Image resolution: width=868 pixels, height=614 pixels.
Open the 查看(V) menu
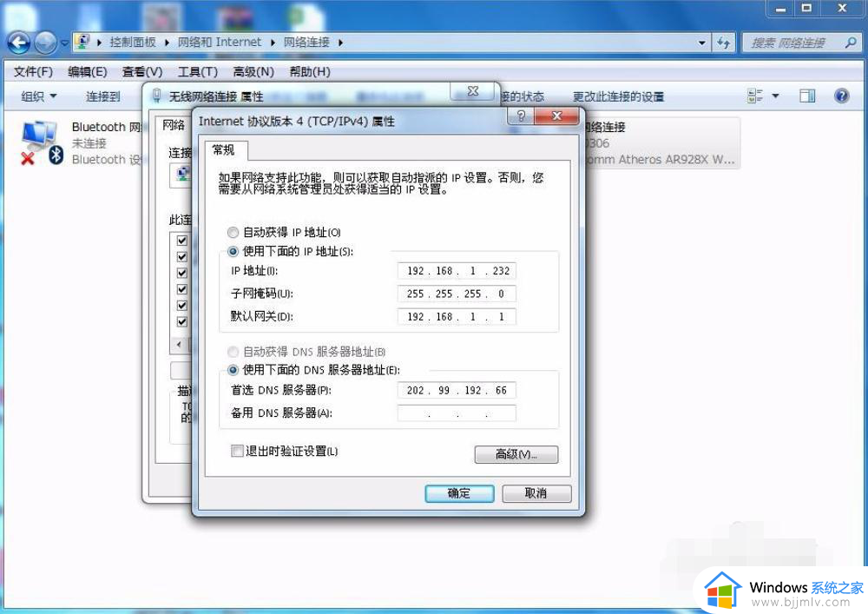[x=142, y=71]
